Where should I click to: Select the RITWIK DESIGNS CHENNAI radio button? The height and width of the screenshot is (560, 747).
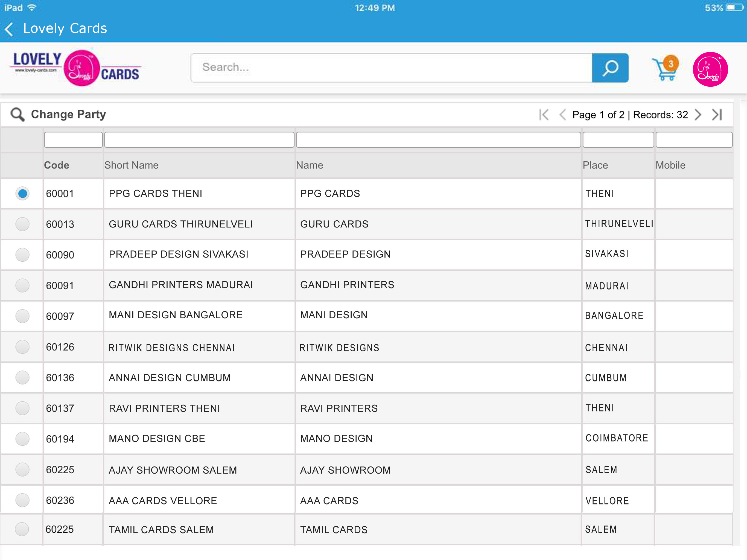point(22,347)
